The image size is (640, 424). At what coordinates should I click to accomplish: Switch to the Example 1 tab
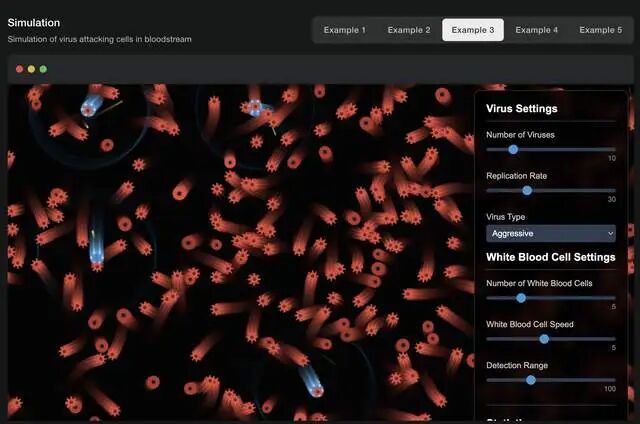click(344, 30)
